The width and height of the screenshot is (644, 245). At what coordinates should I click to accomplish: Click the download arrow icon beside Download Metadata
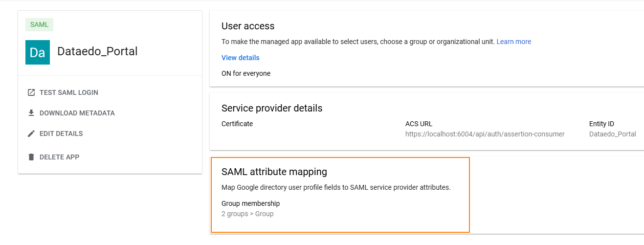(31, 113)
